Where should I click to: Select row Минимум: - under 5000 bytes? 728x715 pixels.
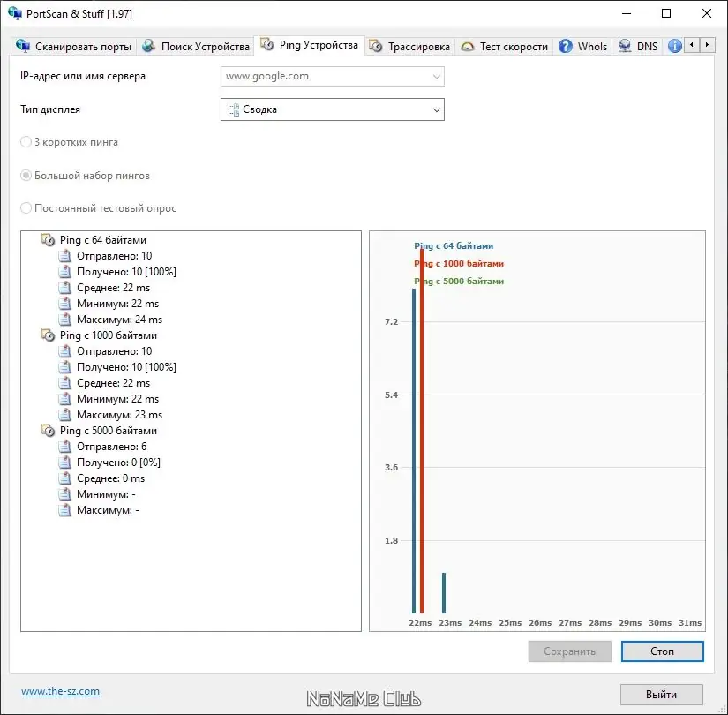[x=106, y=494]
